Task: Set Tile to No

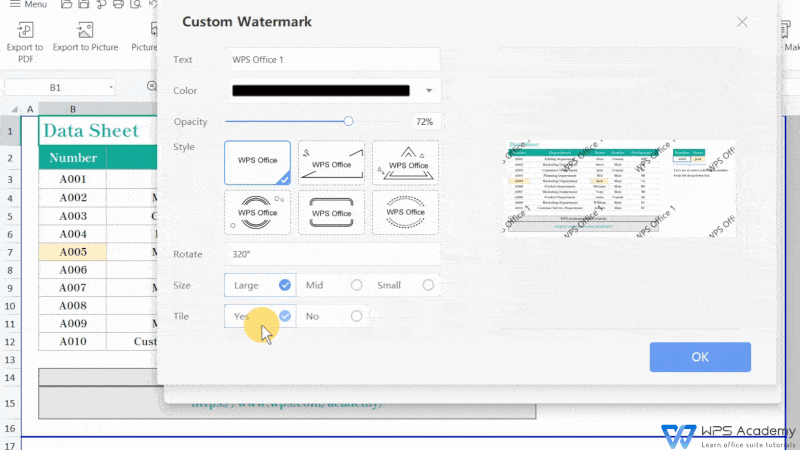Action: (x=357, y=316)
